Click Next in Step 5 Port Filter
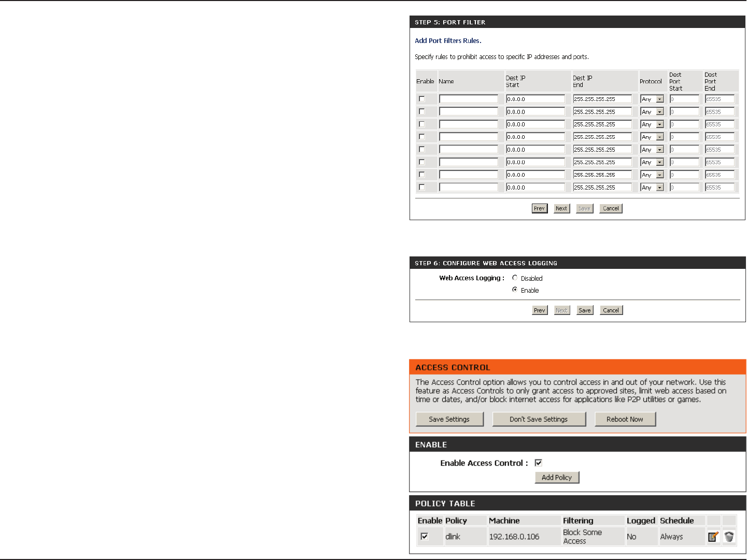 click(x=561, y=208)
